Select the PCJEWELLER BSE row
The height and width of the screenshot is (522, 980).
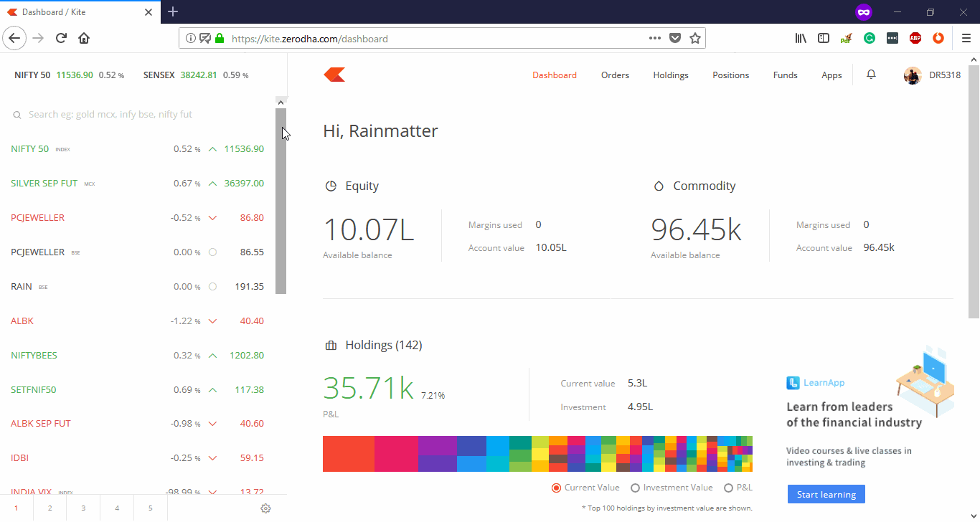pyautogui.click(x=138, y=252)
